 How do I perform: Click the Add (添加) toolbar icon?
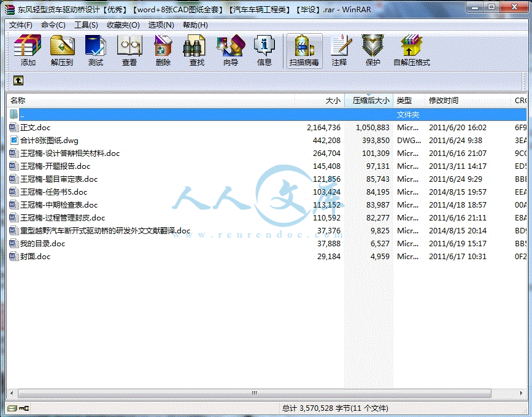[x=28, y=45]
